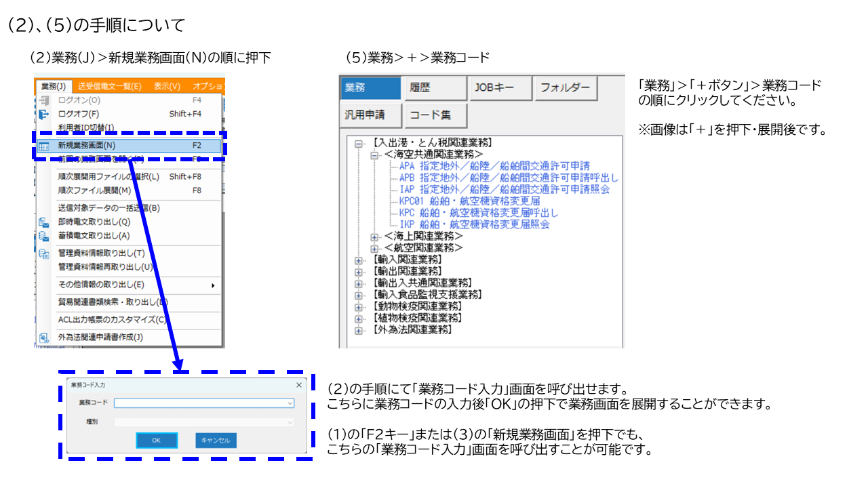868x488 pixels.
Task: Open the 業務コード dropdown in the dialog
Action: click(292, 403)
